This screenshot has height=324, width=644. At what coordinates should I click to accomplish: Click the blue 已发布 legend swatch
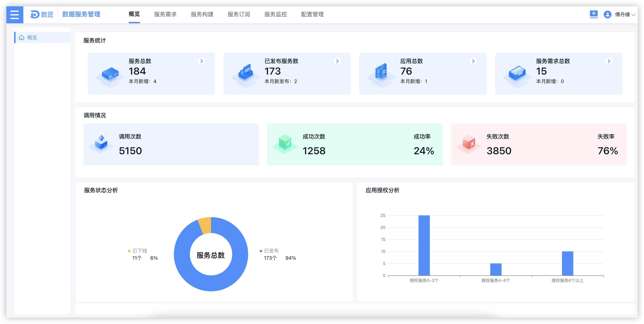(x=261, y=251)
